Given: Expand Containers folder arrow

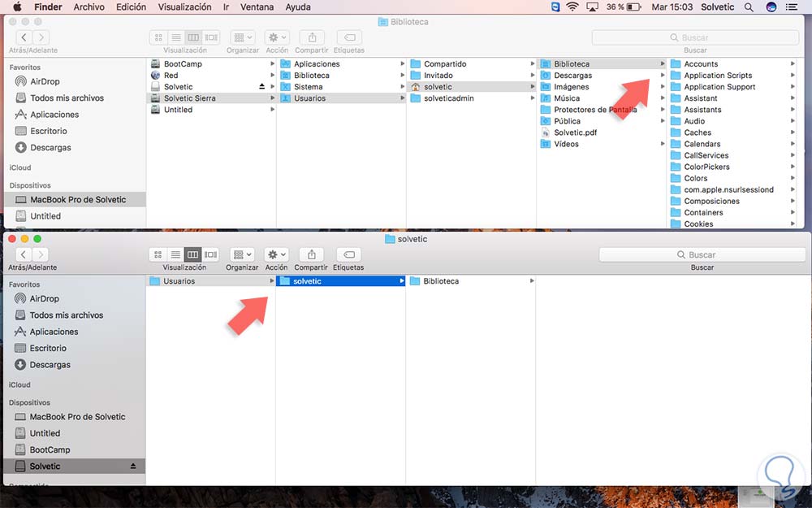Looking at the screenshot, I should point(793,212).
